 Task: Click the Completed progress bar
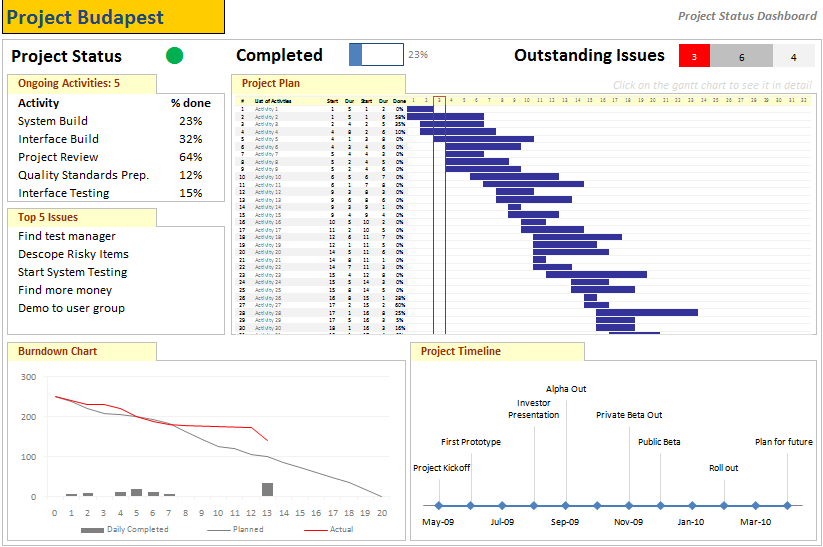[x=376, y=55]
